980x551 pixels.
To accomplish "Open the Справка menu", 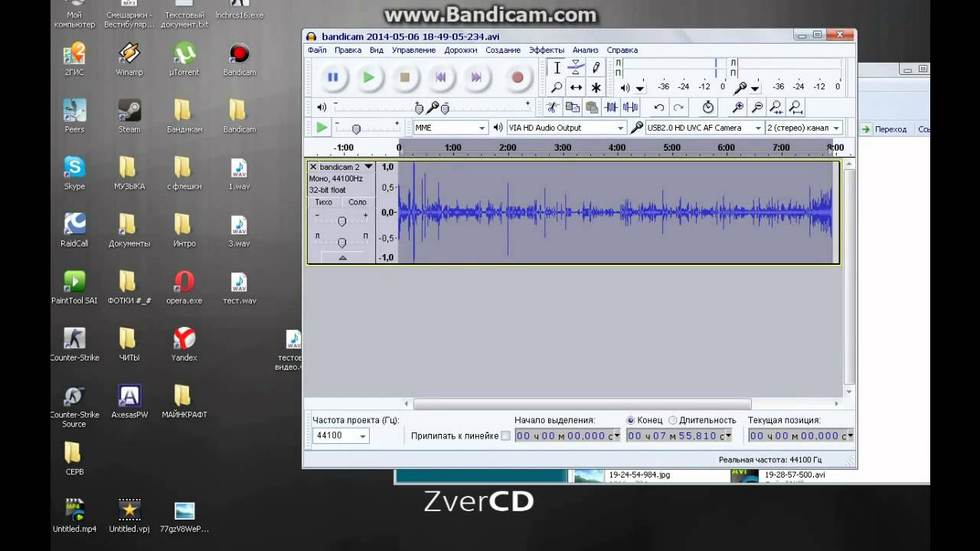I will click(622, 50).
